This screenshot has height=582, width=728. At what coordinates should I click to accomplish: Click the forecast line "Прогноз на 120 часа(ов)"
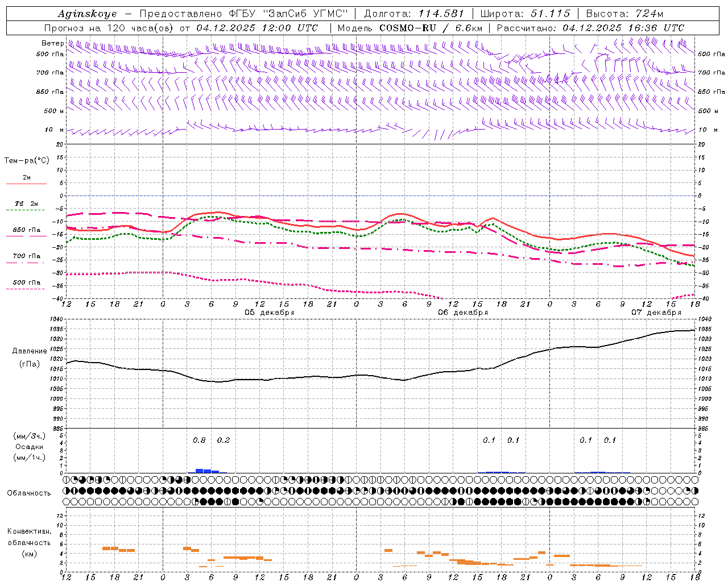[109, 28]
